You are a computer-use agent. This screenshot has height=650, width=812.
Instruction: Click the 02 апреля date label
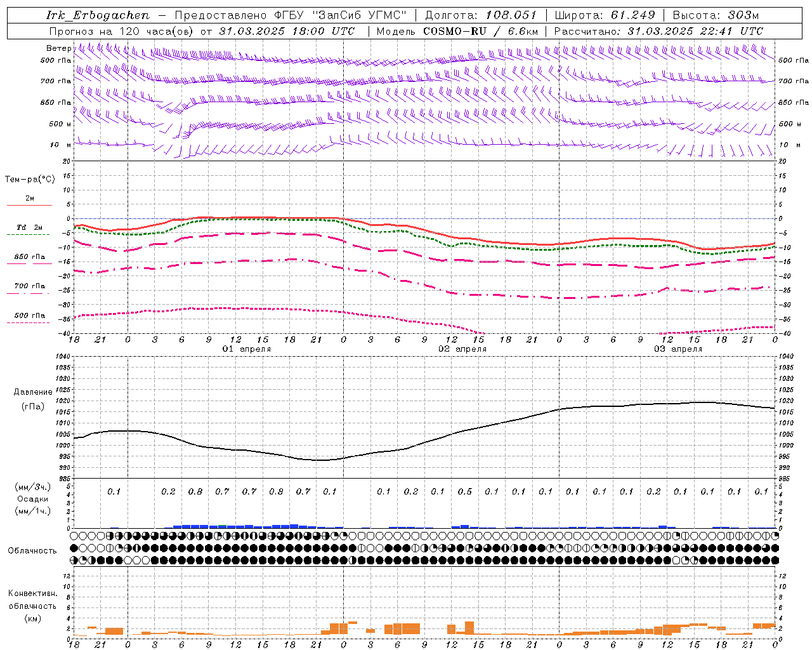pos(462,349)
